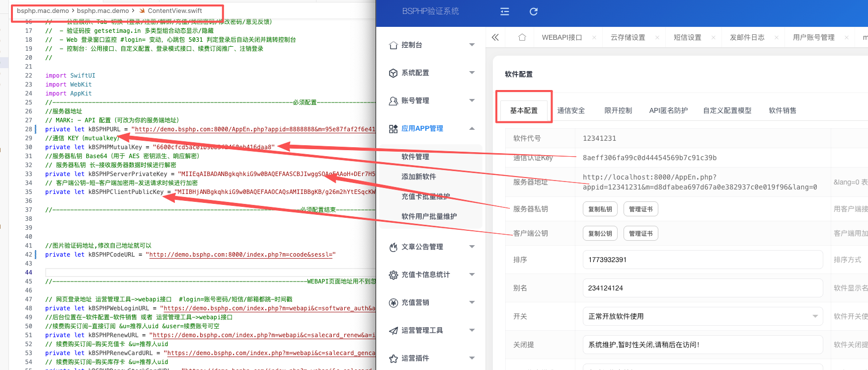
Task: Click the 文章公告管理 flame icon
Action: coord(393,247)
